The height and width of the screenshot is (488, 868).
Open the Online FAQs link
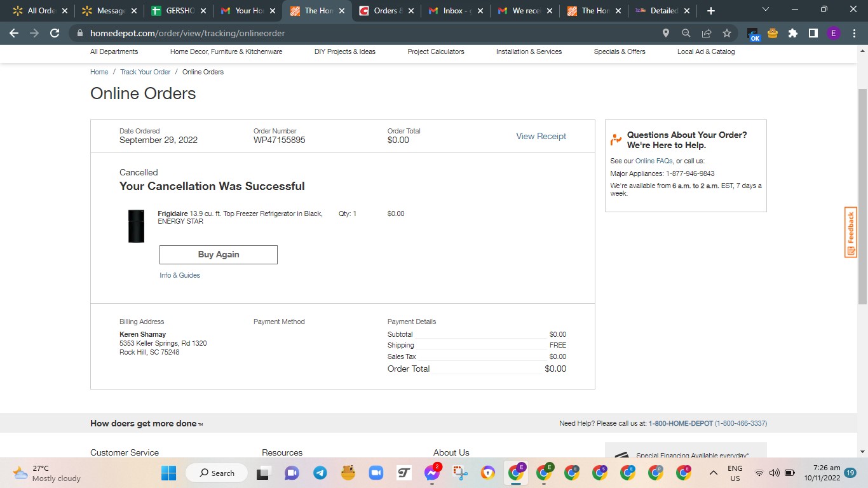point(654,161)
